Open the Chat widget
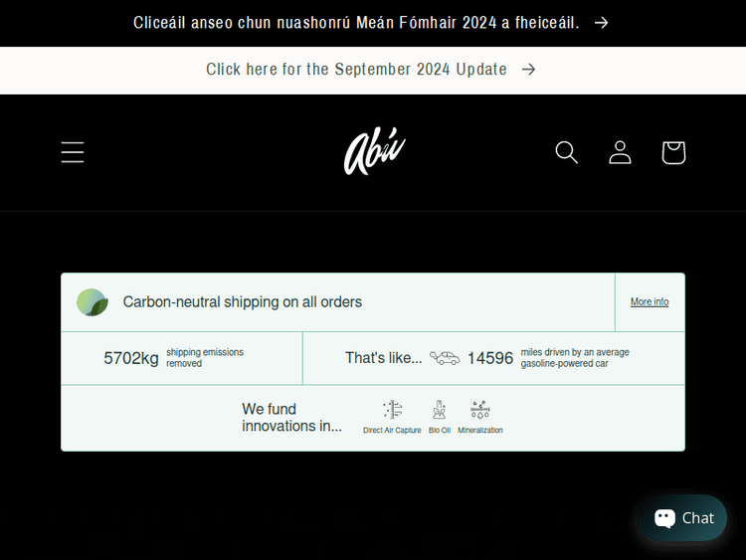The image size is (746, 560). point(683,518)
